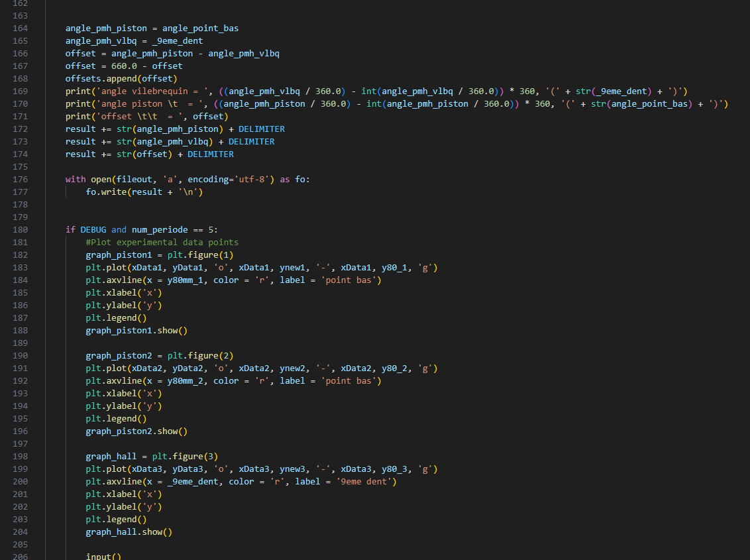750x560 pixels.
Task: Click "plt.xlabel('x')" on line 201
Action: [x=124, y=494]
